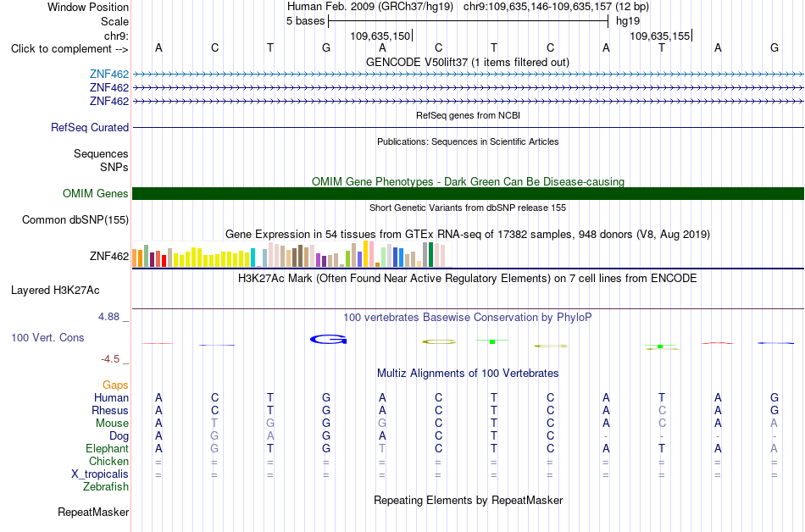Click the GENCODE V50lift37 track title

(467, 63)
